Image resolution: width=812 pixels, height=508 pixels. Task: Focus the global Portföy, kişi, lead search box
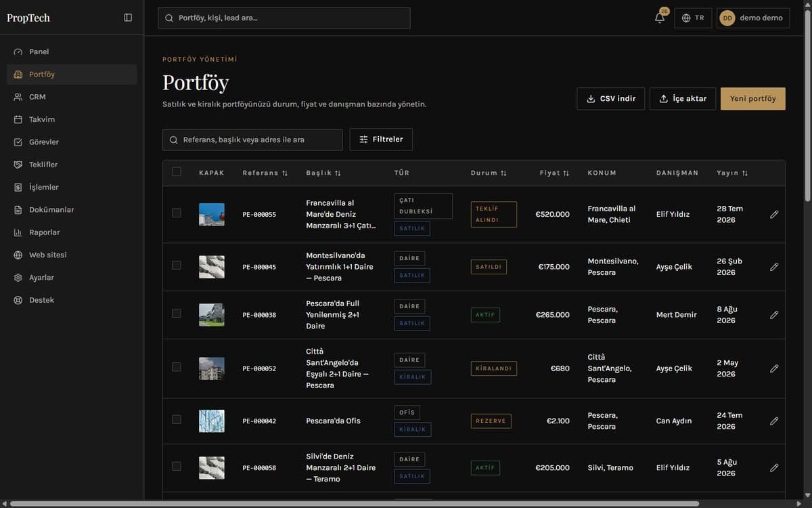tap(284, 18)
